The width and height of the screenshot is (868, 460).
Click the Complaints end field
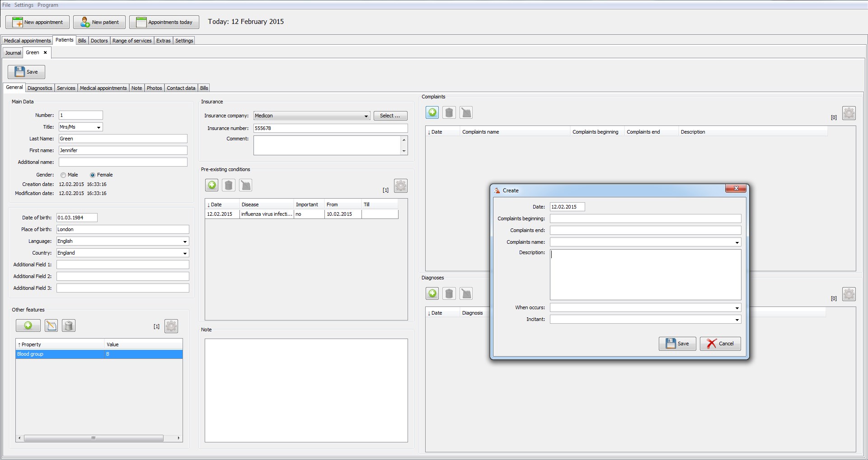645,230
